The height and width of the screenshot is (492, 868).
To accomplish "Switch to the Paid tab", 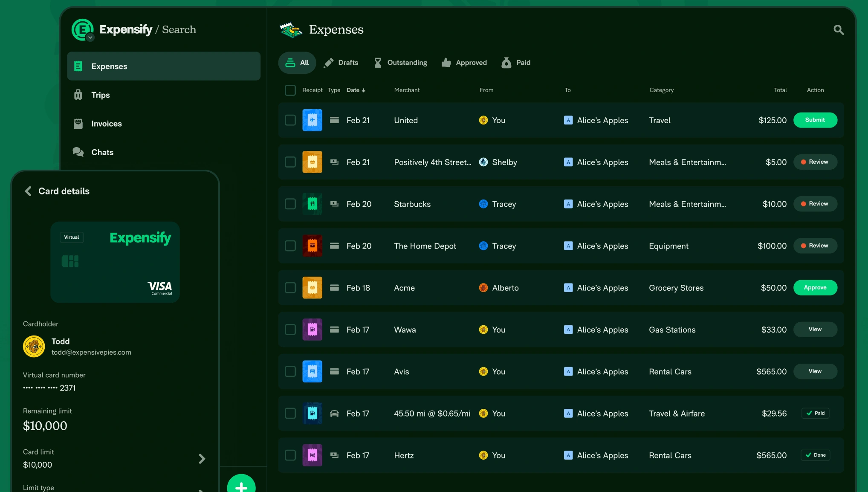I will (516, 63).
